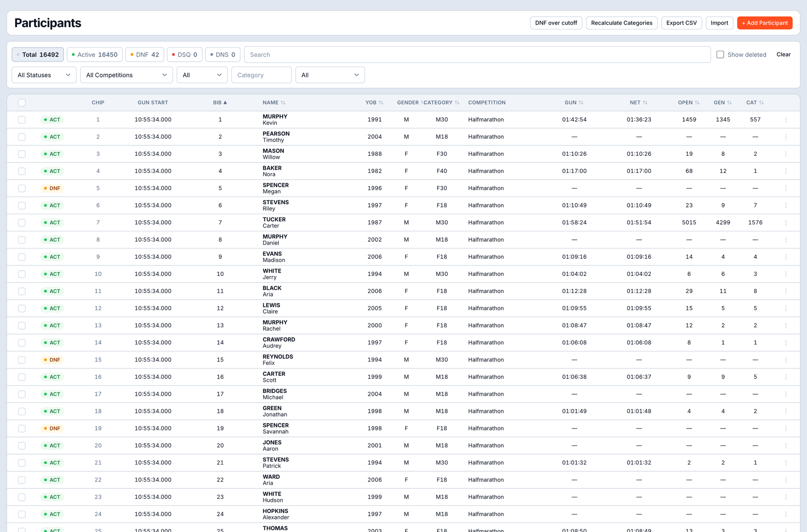Open row actions menu for Crawford Audrey
Image resolution: width=807 pixels, height=532 pixels.
[786, 342]
